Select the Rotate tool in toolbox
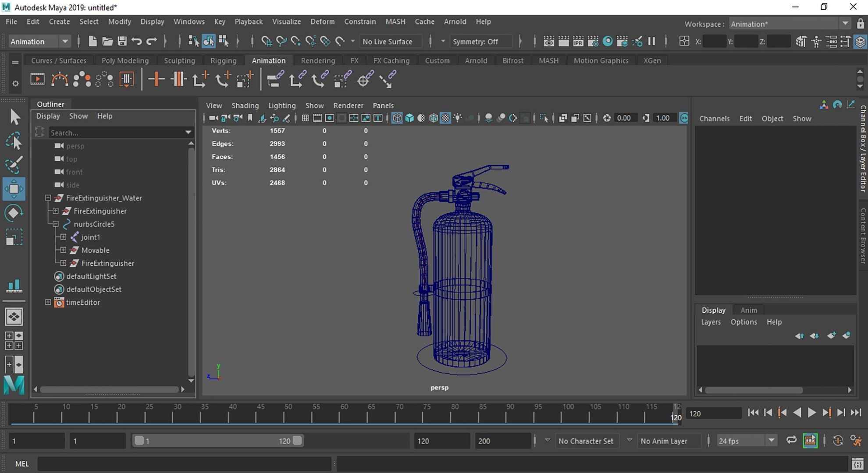Screen dimensions: 868x473 14,213
